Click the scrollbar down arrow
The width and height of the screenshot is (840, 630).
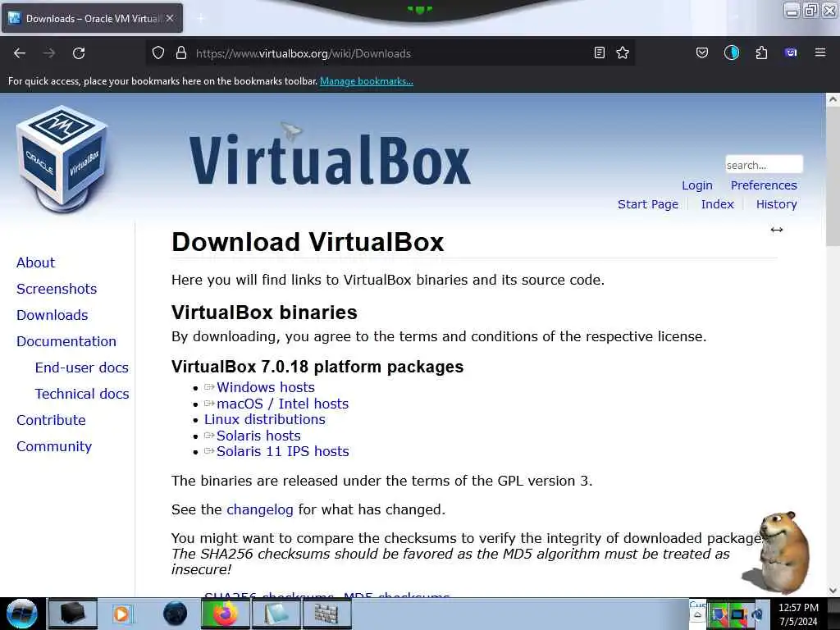[832, 591]
